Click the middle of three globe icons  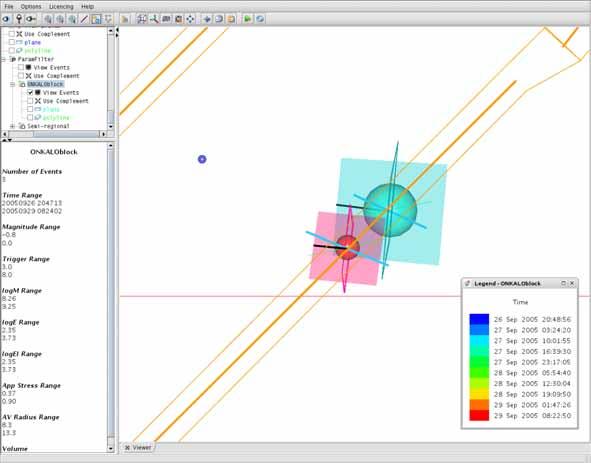[x=60, y=18]
